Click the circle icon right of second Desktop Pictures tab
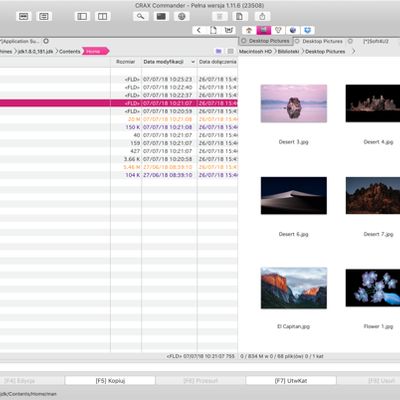Image resolution: width=400 pixels, height=400 pixels. click(x=350, y=41)
